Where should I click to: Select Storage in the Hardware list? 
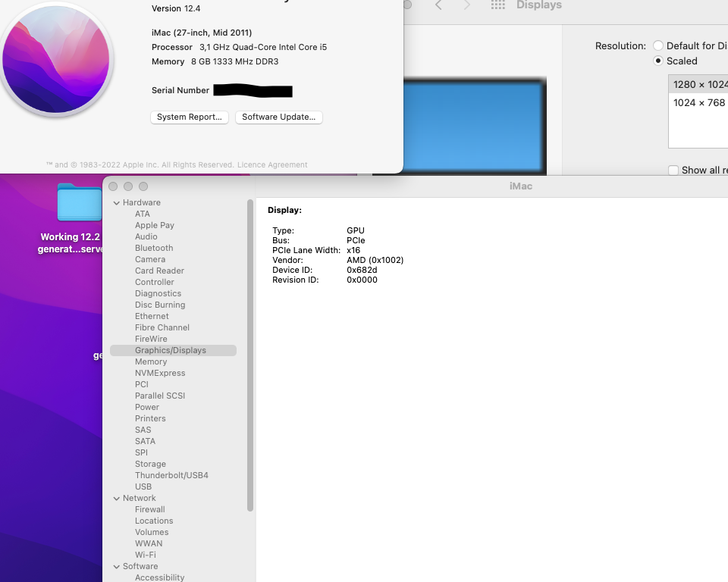click(150, 464)
